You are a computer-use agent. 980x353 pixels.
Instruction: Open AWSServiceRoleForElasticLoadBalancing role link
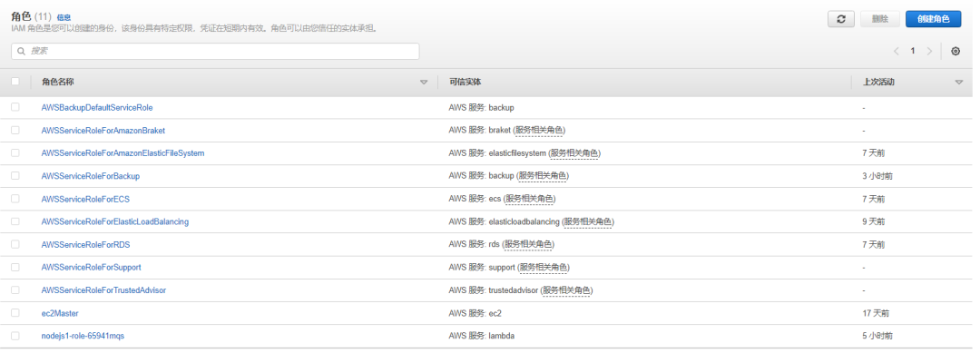tap(115, 221)
